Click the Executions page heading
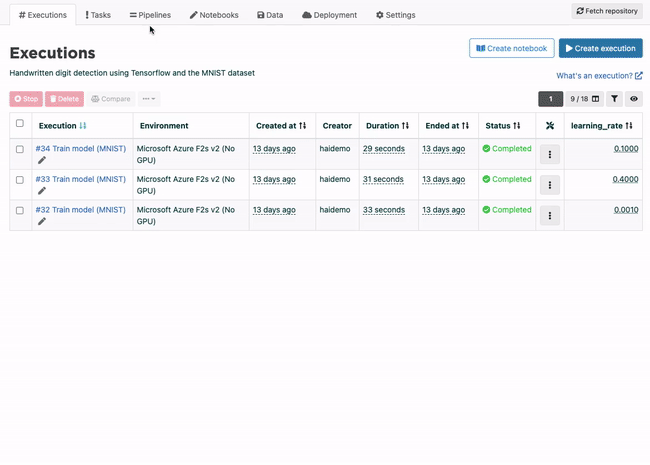Screen dimensions: 650x465 click(x=53, y=53)
